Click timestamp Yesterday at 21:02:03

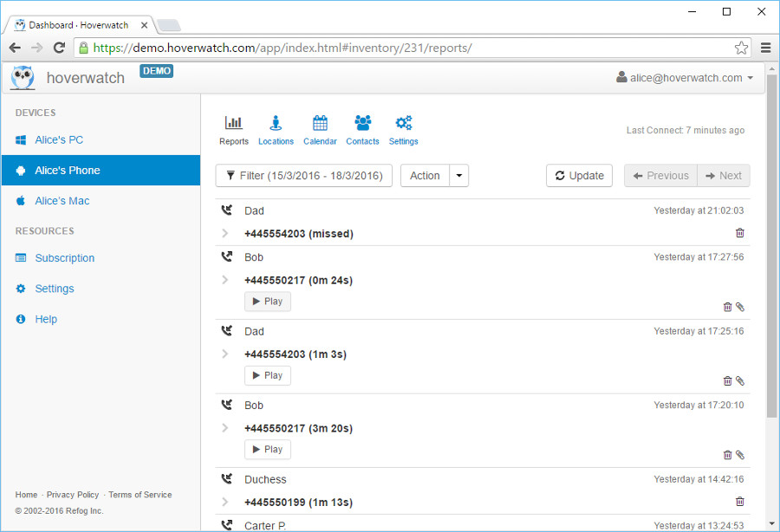pos(699,211)
